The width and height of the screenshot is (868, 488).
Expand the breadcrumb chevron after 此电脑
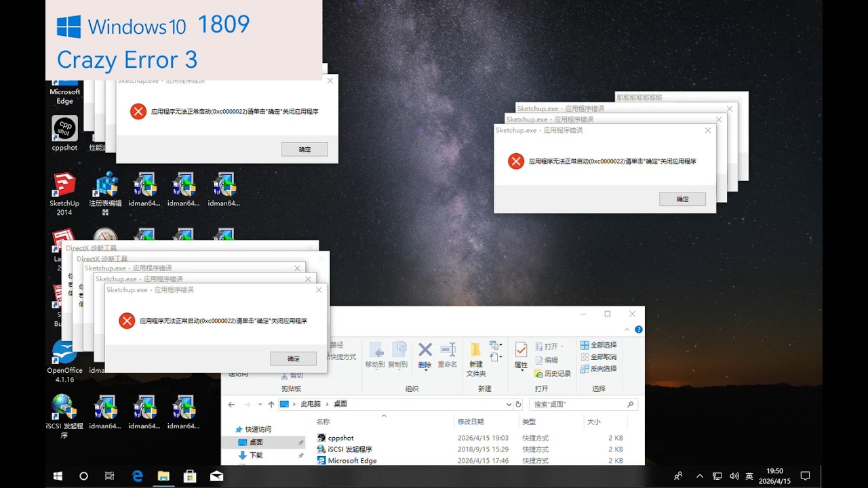coord(328,405)
